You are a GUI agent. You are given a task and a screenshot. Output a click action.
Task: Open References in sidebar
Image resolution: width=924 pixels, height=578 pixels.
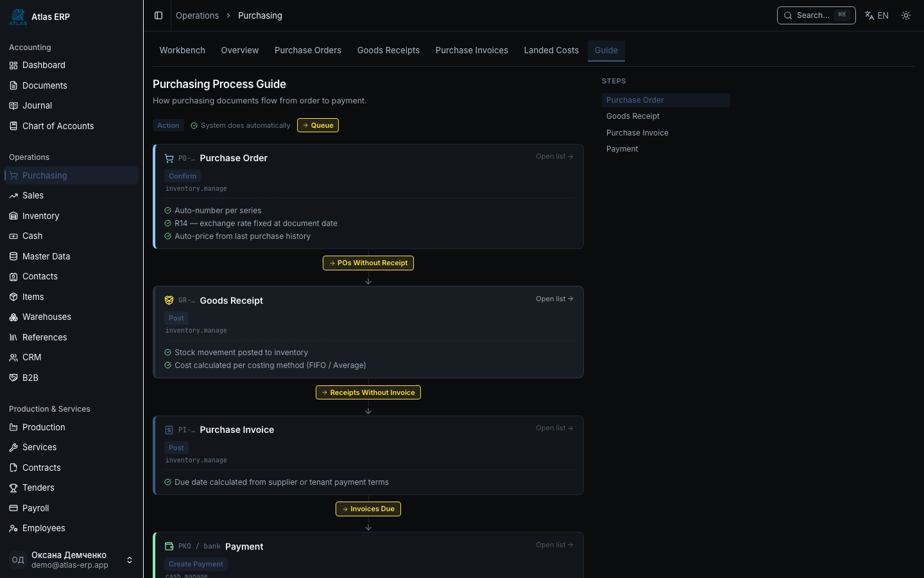click(x=71, y=337)
